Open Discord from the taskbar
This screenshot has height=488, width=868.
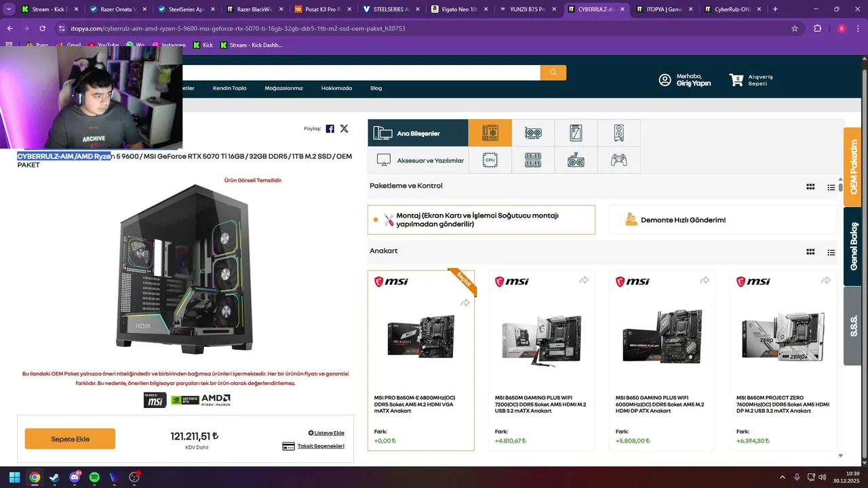tap(75, 477)
